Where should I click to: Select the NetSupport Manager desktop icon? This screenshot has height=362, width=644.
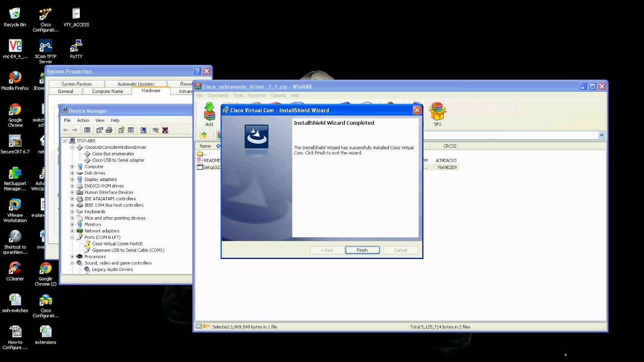pyautogui.click(x=15, y=179)
